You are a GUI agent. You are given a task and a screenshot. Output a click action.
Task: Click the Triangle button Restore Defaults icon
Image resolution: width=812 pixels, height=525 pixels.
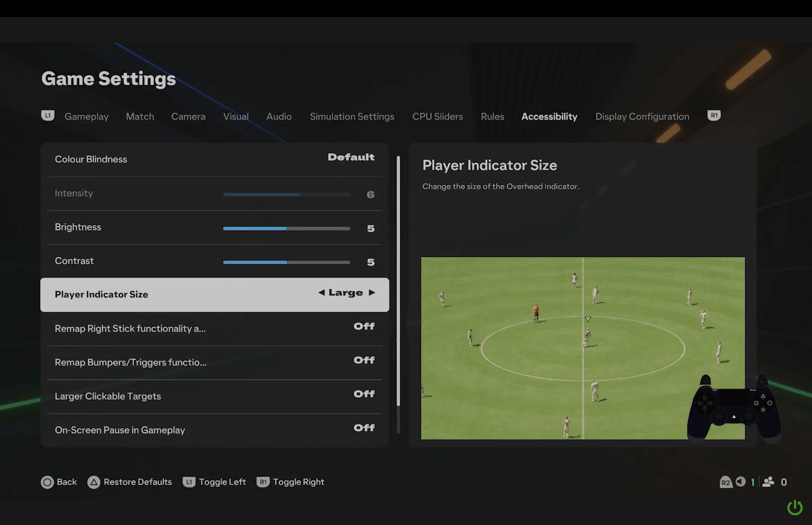click(94, 482)
